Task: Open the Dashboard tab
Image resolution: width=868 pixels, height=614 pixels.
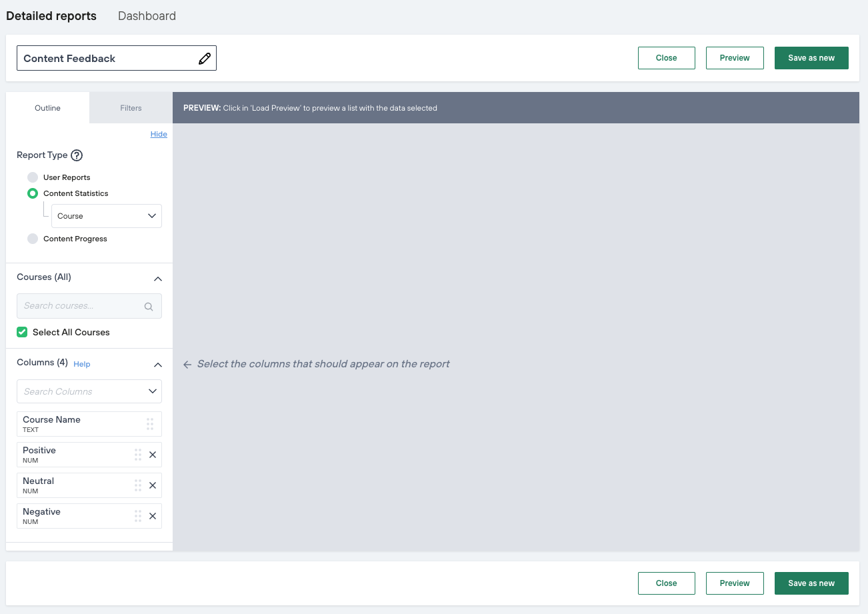Action: click(x=147, y=16)
